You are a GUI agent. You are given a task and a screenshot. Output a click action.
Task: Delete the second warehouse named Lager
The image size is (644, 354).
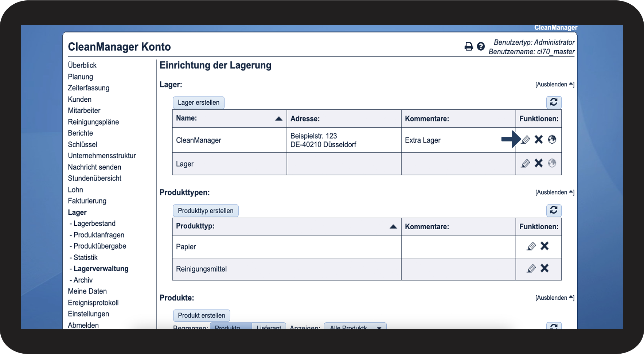tap(539, 163)
